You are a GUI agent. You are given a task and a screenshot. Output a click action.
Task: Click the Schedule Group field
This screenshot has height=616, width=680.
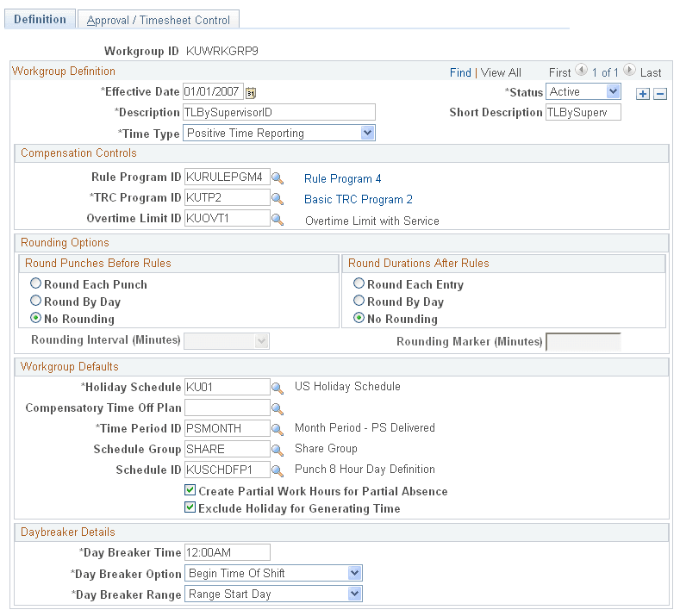(x=228, y=449)
